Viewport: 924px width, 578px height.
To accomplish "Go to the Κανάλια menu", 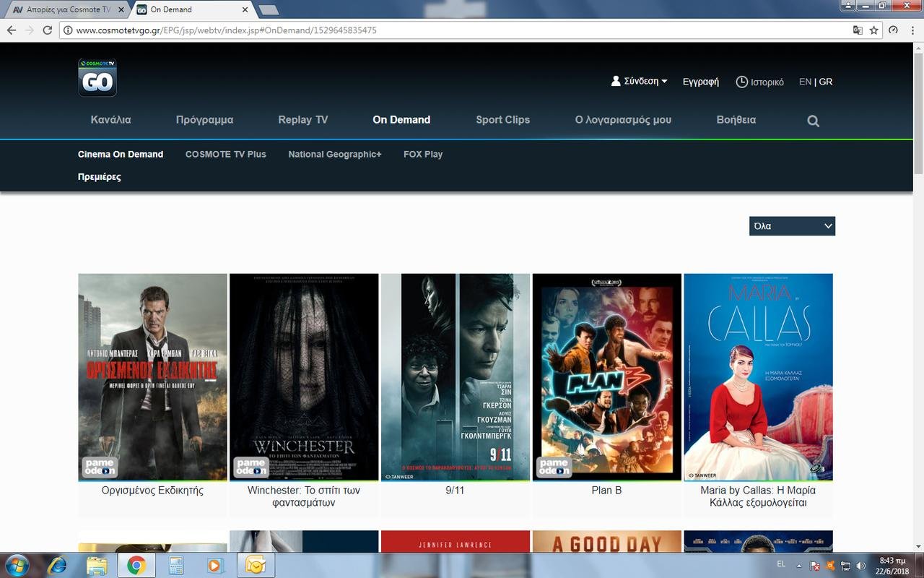I will coord(111,120).
